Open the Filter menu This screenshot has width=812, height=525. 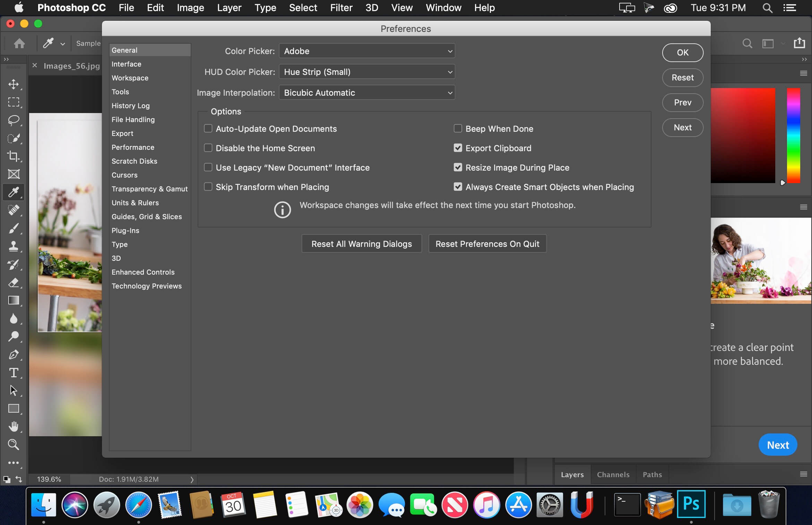point(341,7)
